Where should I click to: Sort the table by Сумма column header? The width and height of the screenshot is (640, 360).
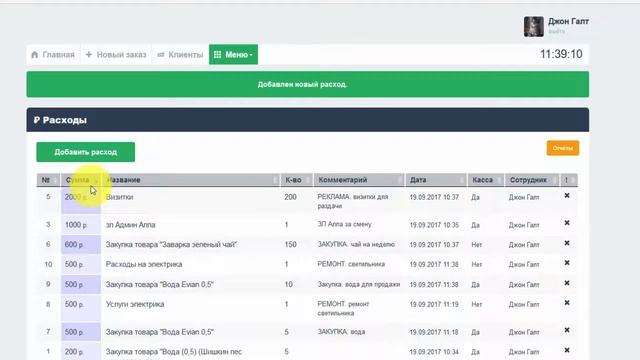[x=81, y=180]
